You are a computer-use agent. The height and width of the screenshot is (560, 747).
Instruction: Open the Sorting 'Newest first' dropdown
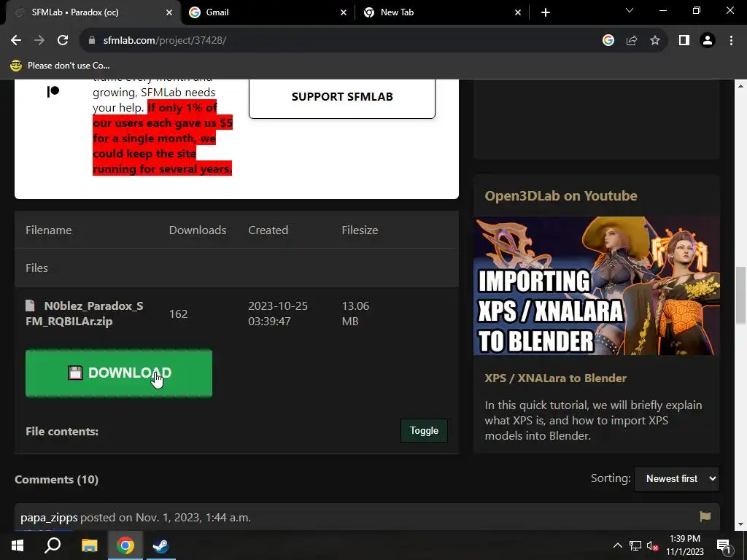tap(677, 478)
